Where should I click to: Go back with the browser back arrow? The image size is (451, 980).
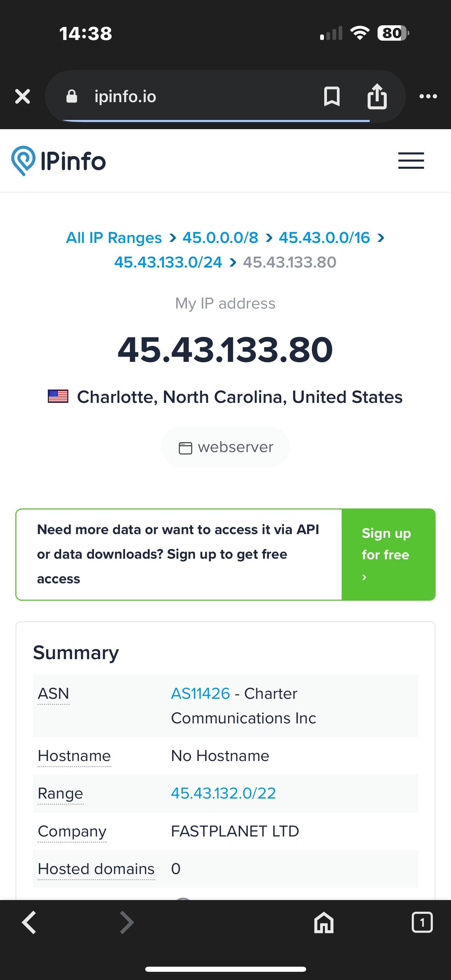point(29,922)
